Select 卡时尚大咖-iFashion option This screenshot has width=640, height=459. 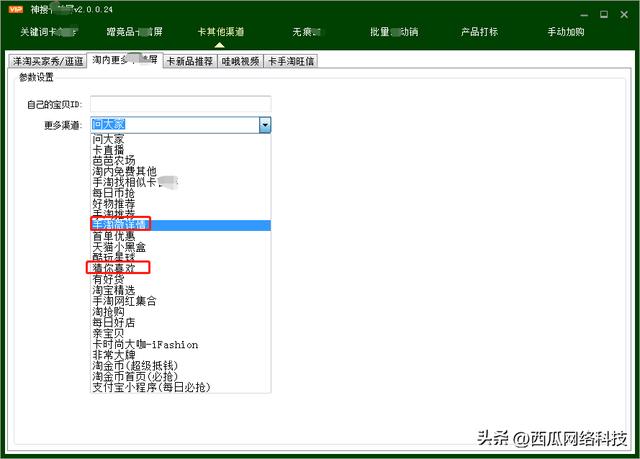tap(180, 344)
